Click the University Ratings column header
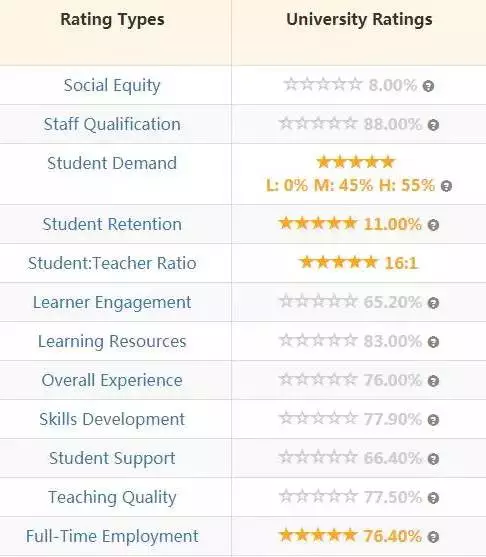The width and height of the screenshot is (486, 557). coord(359,20)
